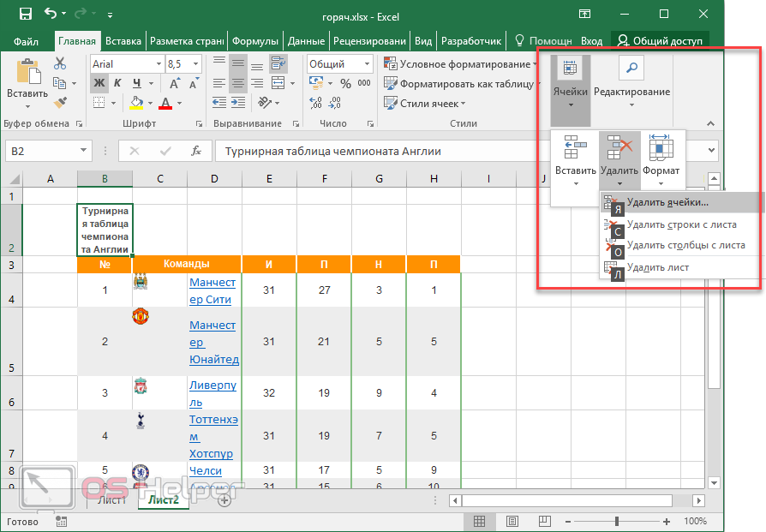The width and height of the screenshot is (766, 532).
Task: Toggle wrap text button
Action: (x=278, y=63)
